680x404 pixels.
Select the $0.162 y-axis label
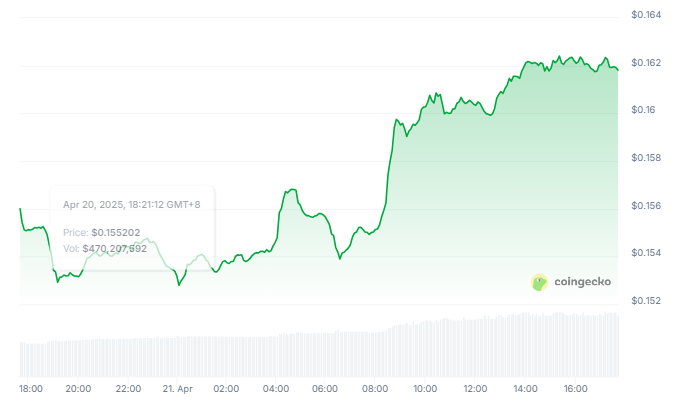pos(645,62)
